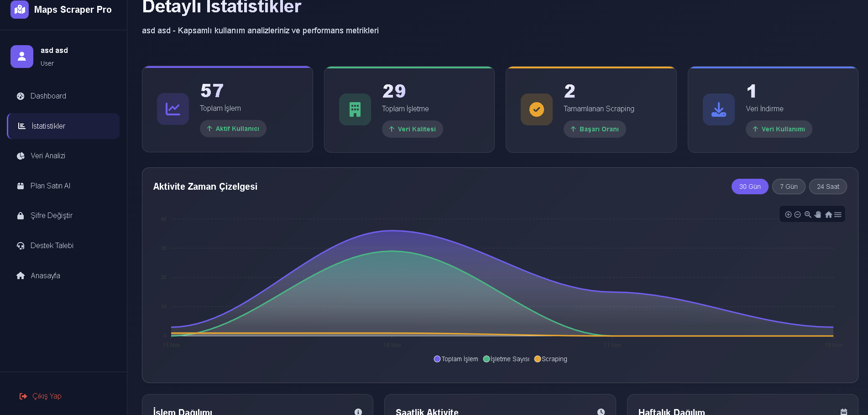Open Veri Analizi page
Image resolution: width=868 pixels, height=415 pixels.
[63, 156]
